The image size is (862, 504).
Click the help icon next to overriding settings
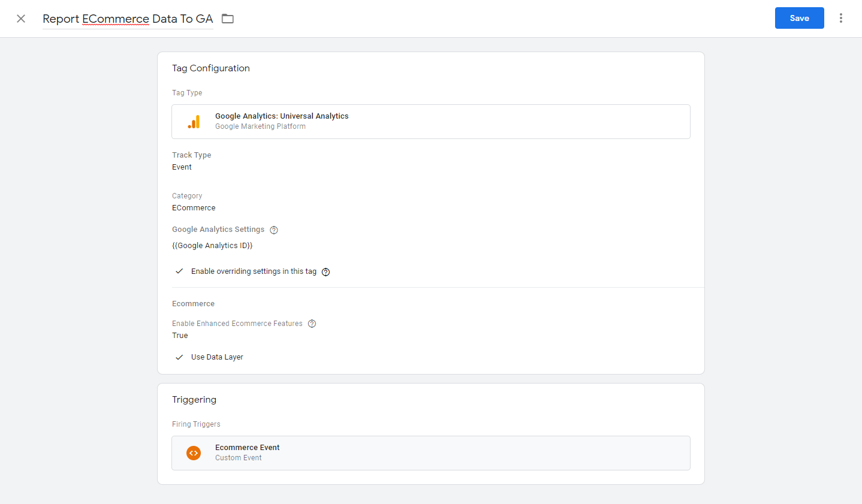pyautogui.click(x=325, y=271)
